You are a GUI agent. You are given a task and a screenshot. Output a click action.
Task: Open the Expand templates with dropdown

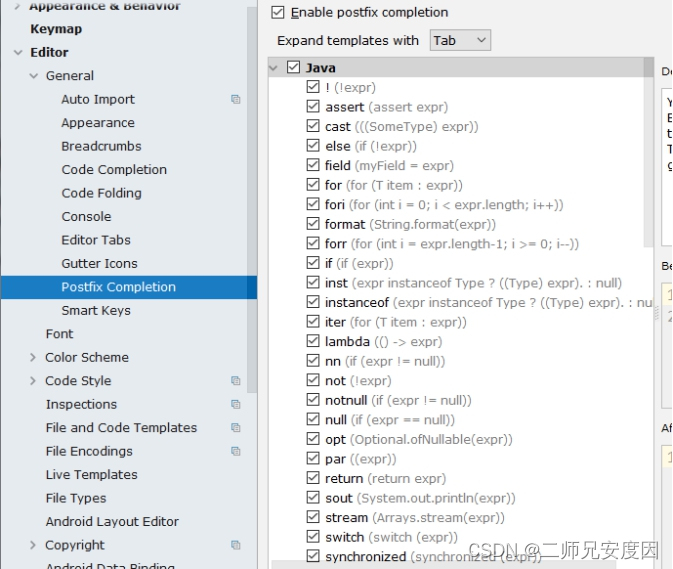(460, 40)
